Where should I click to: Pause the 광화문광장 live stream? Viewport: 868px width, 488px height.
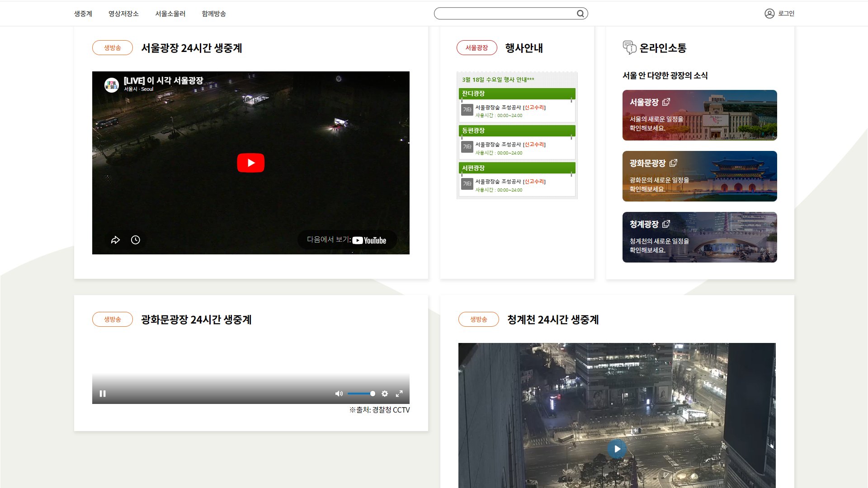[x=103, y=394]
